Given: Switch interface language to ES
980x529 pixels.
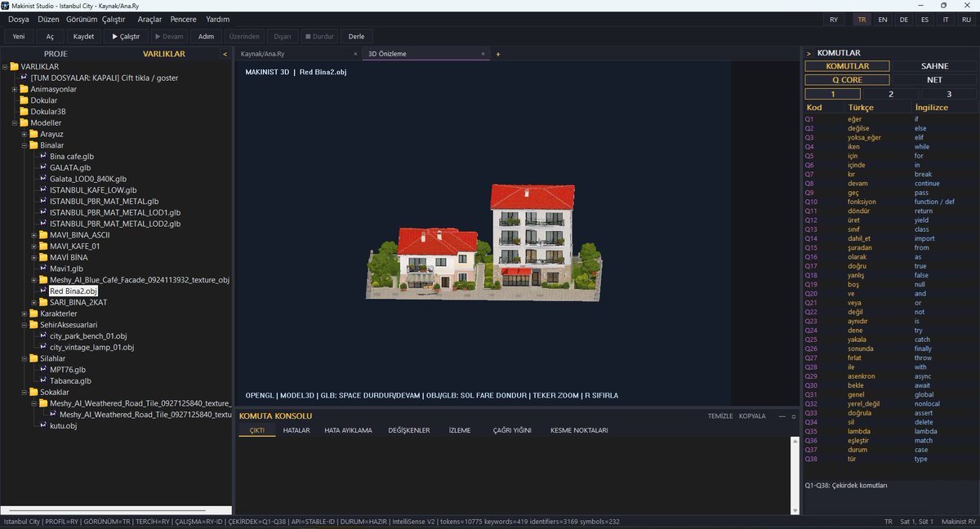Looking at the screenshot, I should tap(924, 19).
